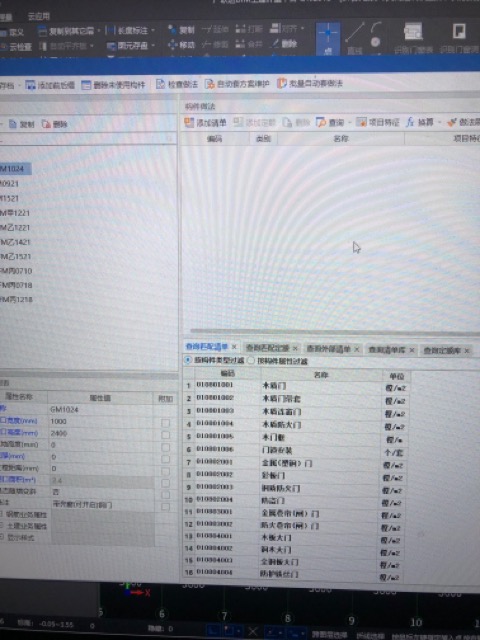Tick the 附加 checkbox for 洞口面积 2.4 row
The image size is (480, 640).
point(165,483)
